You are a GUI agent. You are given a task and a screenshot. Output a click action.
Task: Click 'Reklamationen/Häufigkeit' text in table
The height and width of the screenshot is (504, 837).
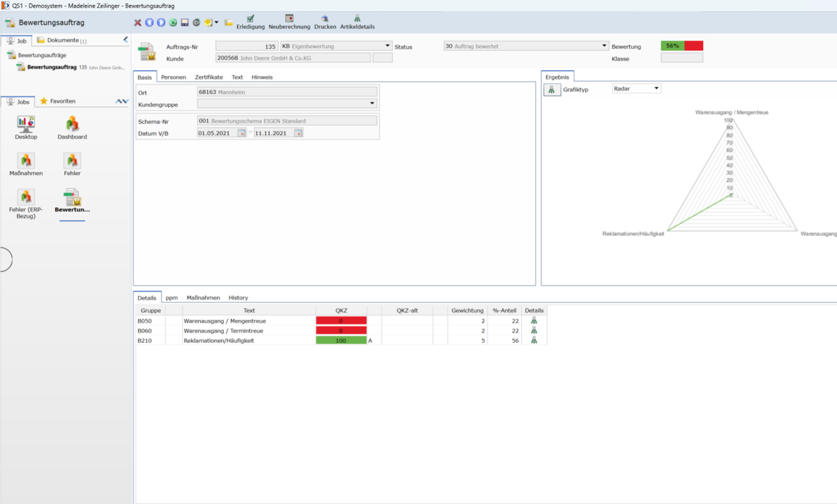click(x=218, y=340)
